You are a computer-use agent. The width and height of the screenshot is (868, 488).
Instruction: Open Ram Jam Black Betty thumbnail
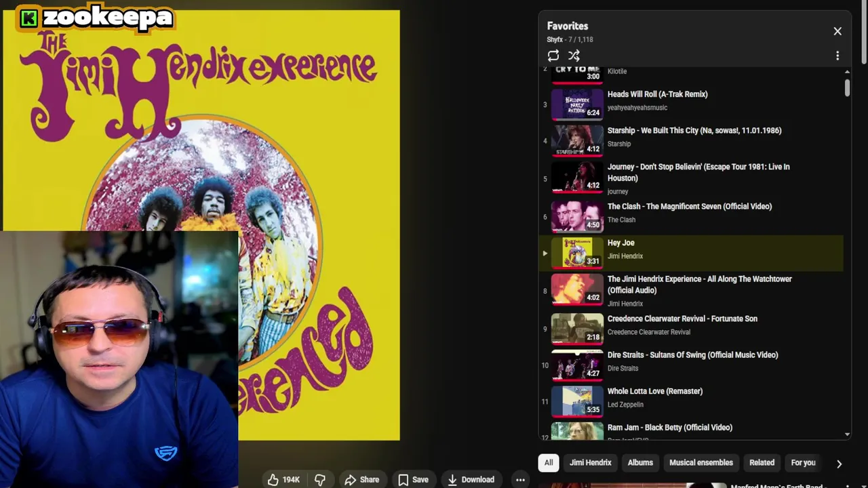point(577,431)
